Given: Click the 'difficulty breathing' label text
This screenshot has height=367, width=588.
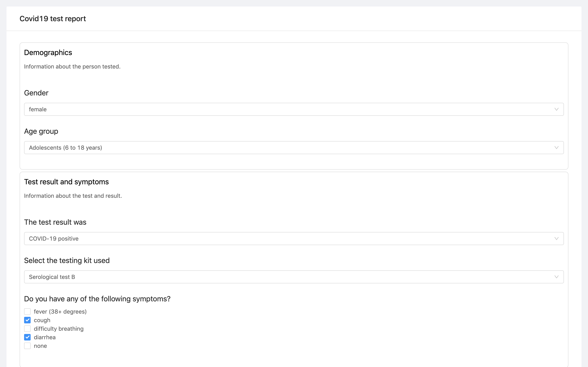Looking at the screenshot, I should [x=59, y=329].
